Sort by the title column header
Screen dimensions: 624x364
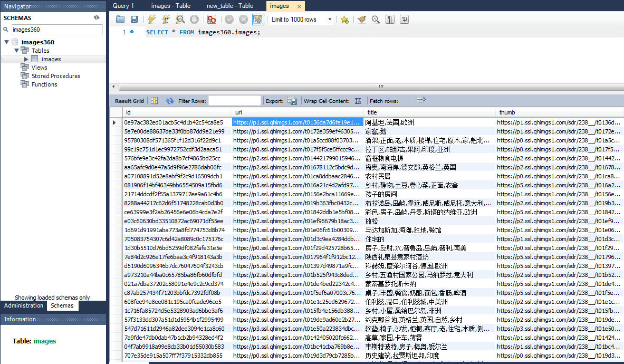point(429,112)
